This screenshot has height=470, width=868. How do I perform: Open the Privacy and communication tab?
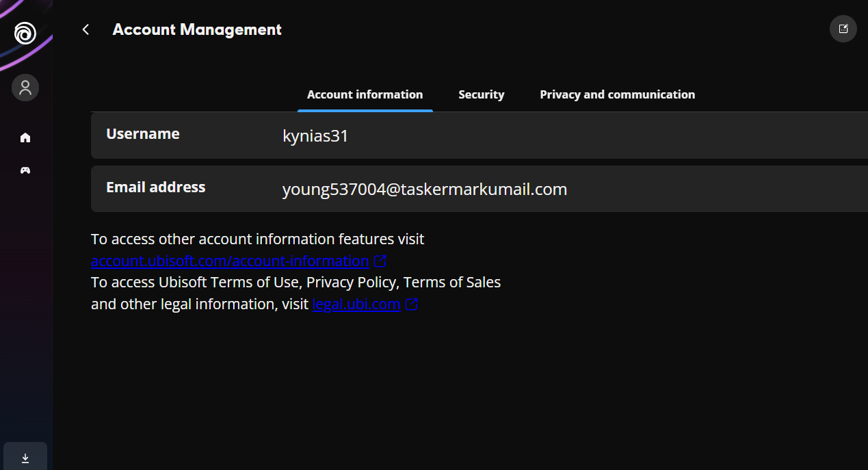(x=617, y=94)
